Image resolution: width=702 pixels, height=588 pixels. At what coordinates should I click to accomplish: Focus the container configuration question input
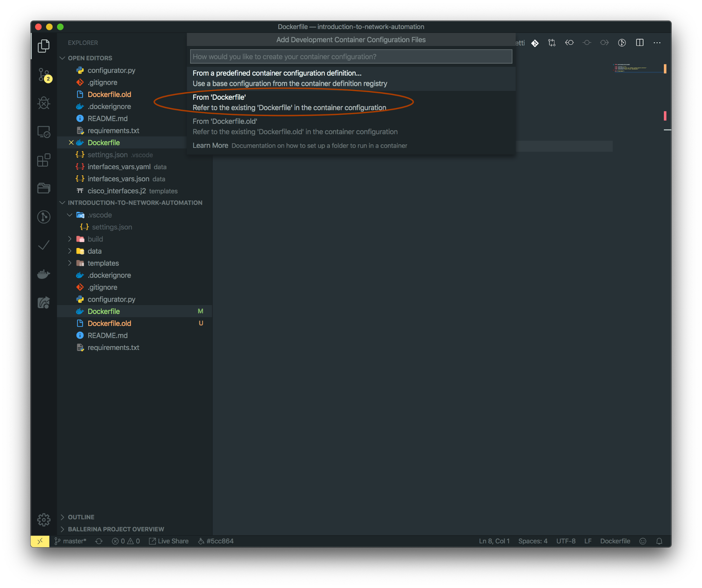(351, 57)
